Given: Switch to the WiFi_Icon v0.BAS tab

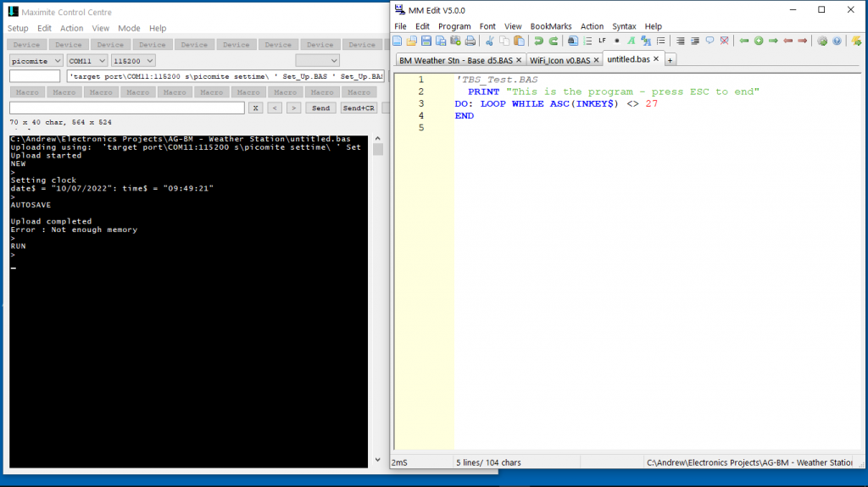Looking at the screenshot, I should point(559,60).
